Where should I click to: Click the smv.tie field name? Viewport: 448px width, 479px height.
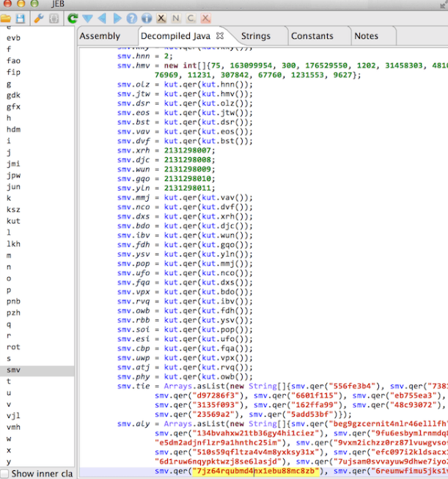click(x=133, y=386)
